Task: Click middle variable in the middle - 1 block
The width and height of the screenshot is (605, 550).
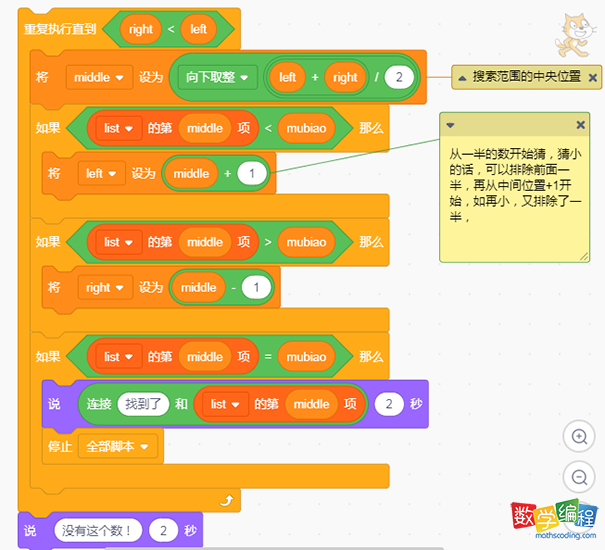Action: tap(199, 288)
